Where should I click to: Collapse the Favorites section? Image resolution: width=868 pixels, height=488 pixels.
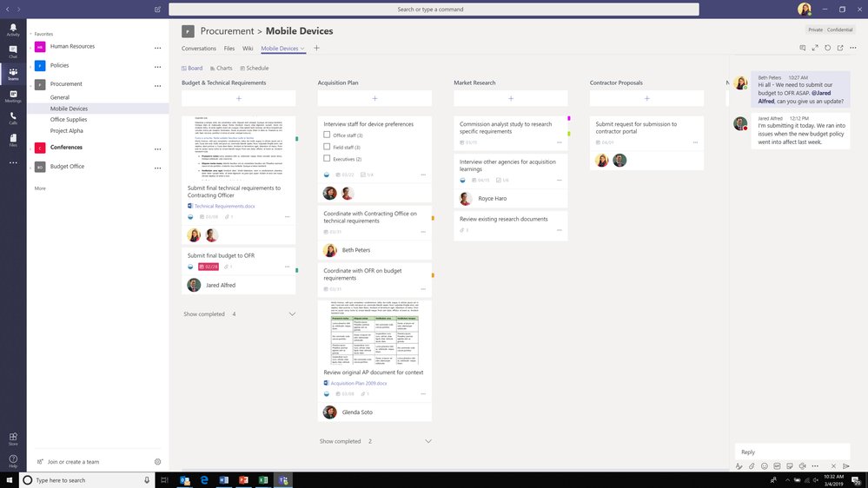coord(31,35)
